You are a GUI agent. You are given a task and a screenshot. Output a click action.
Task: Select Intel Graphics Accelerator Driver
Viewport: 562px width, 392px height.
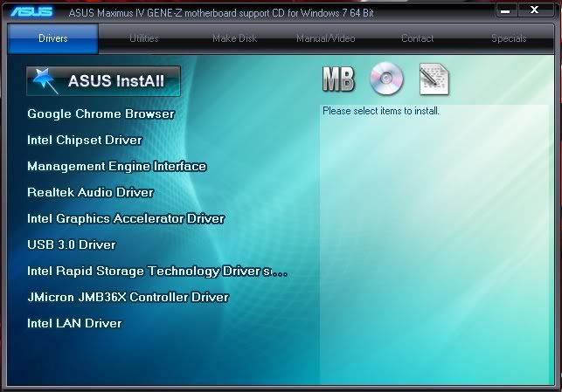126,219
